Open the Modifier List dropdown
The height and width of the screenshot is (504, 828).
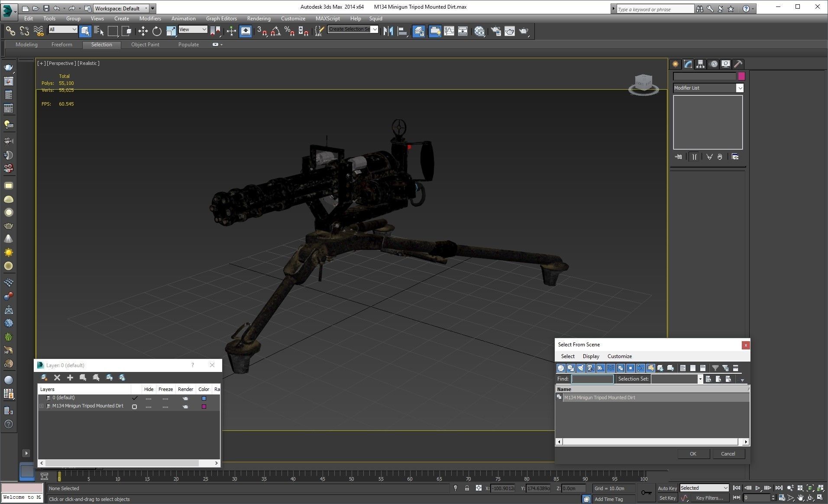(708, 88)
